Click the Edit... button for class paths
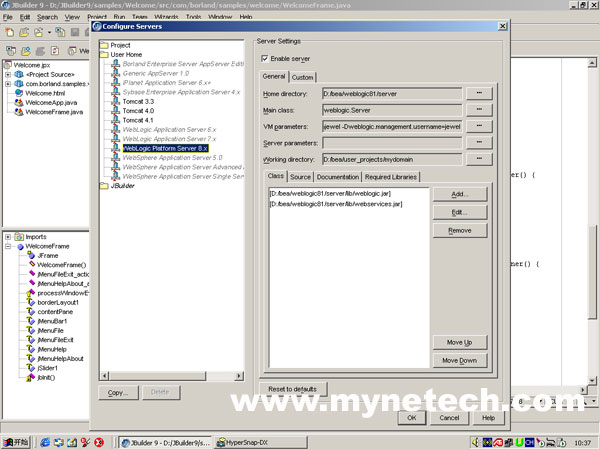 click(x=460, y=212)
